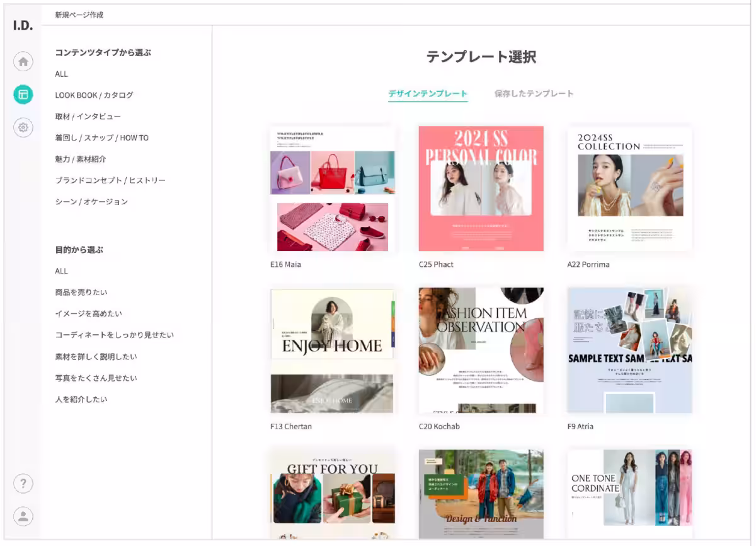Filter by ブランドコンセプト / ヒストリー
Viewport: 756px width, 546px height.
[x=110, y=180]
